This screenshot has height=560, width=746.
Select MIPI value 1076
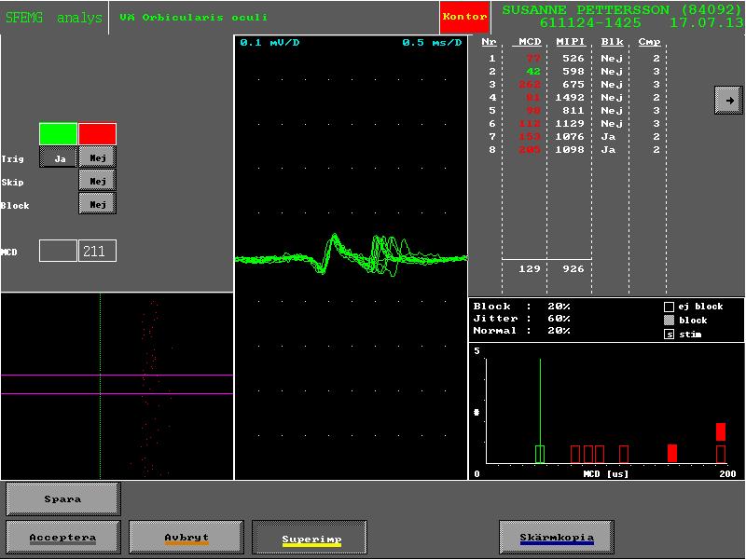(570, 136)
